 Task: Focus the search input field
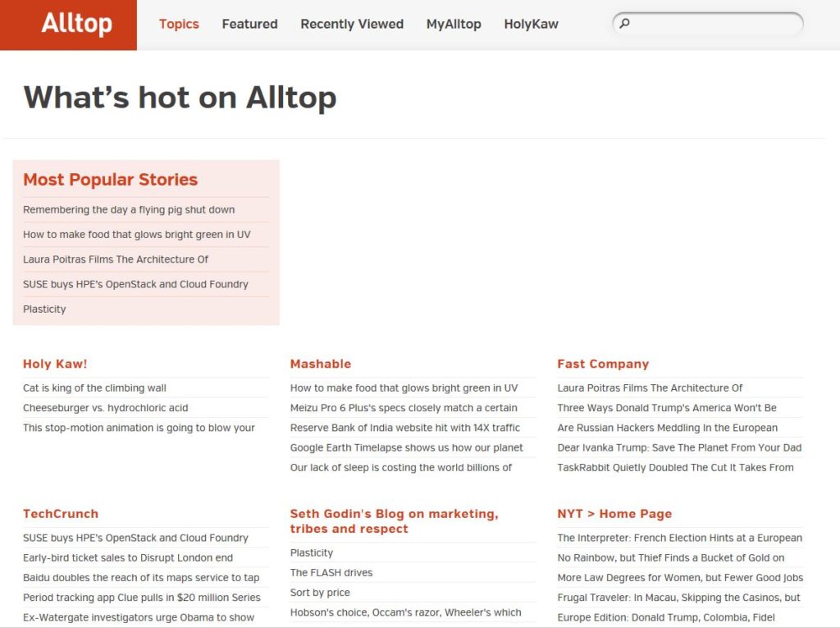coord(708,24)
